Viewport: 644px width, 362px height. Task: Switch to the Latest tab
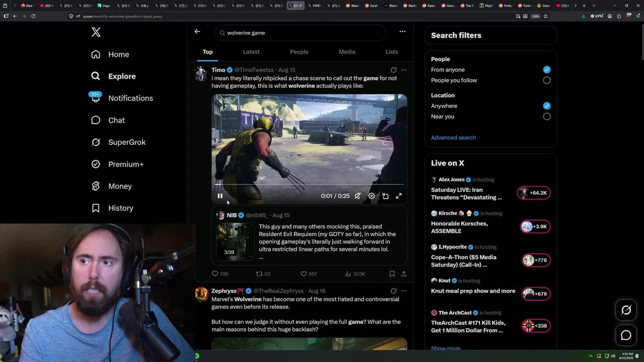(251, 52)
